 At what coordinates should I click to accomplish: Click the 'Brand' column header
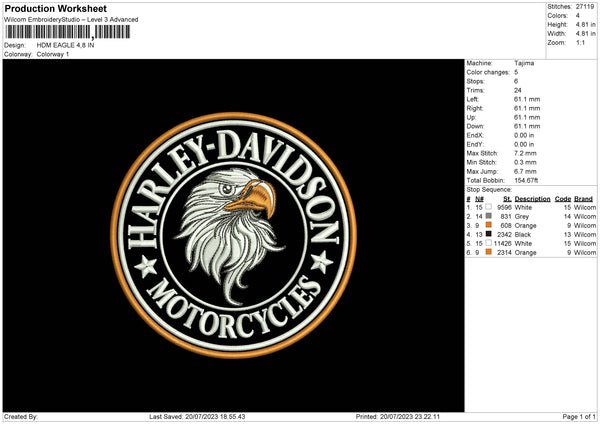(x=583, y=199)
